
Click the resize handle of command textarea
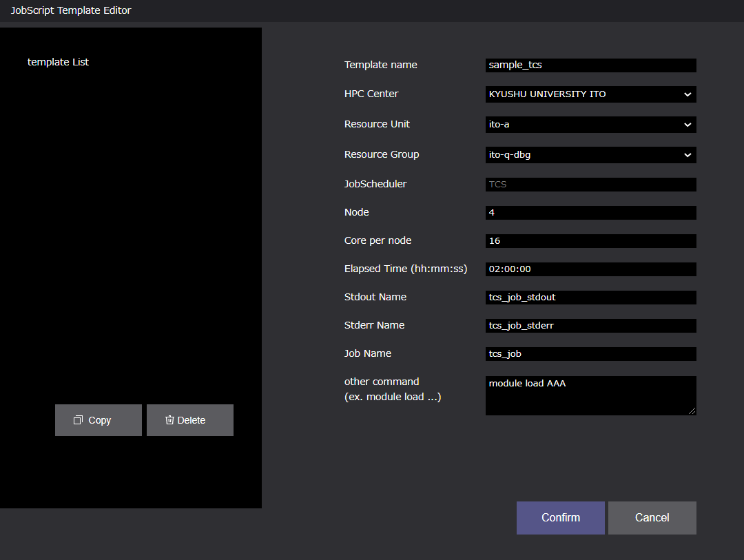[x=692, y=411]
